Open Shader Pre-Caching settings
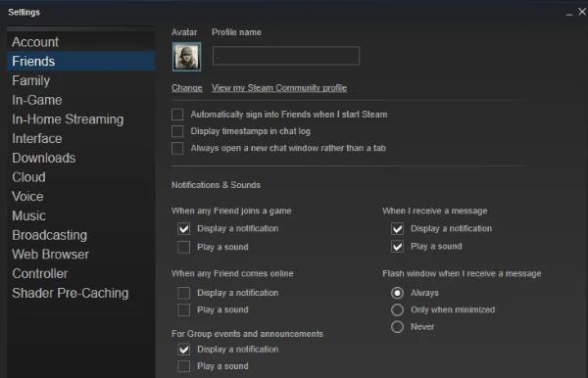The width and height of the screenshot is (588, 378). click(x=81, y=293)
